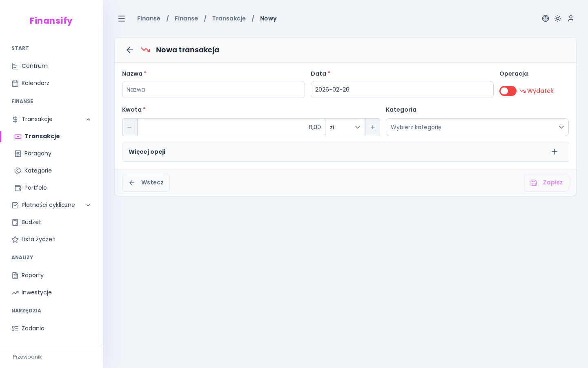
Task: Click Transakcje in the breadcrumb
Action: (229, 18)
